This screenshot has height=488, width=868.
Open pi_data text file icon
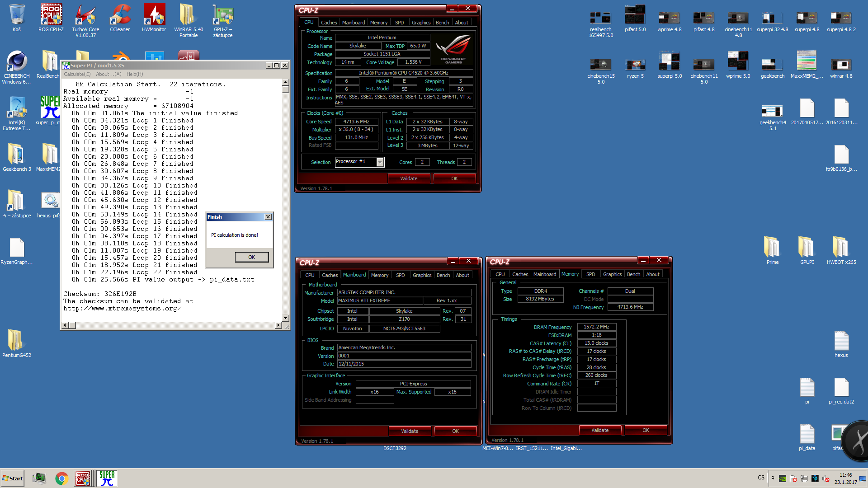(x=807, y=436)
